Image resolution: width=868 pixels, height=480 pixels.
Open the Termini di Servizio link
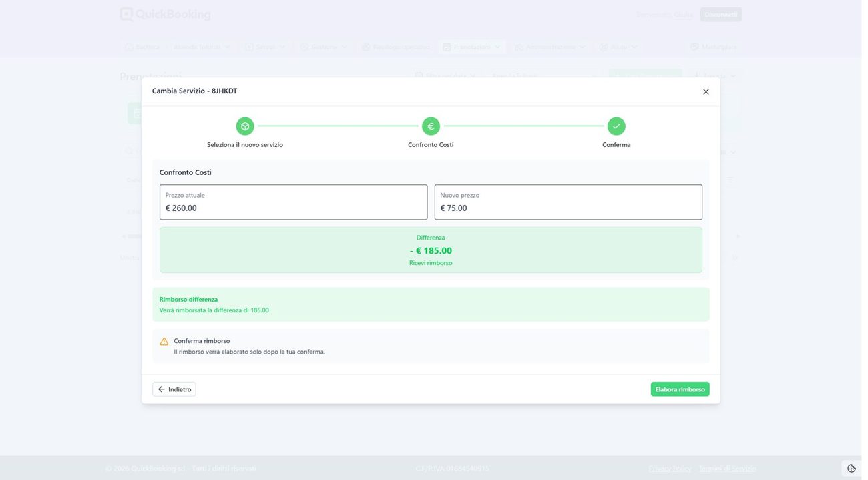(x=728, y=469)
